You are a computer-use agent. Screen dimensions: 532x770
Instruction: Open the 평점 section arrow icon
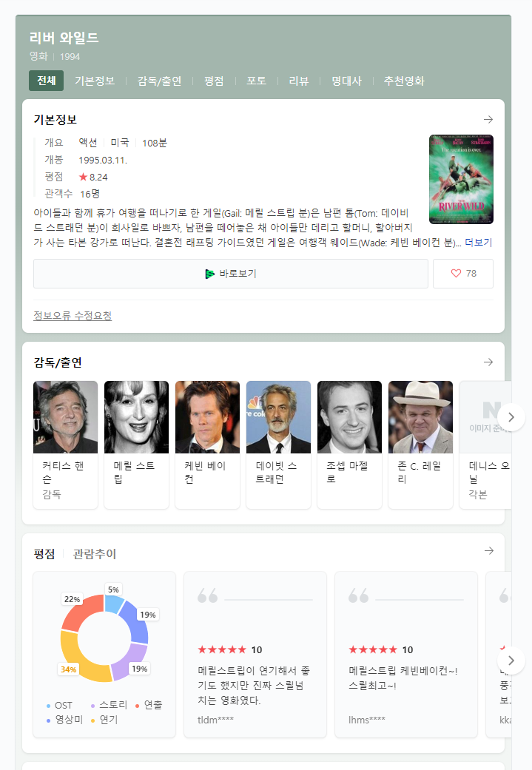(488, 551)
